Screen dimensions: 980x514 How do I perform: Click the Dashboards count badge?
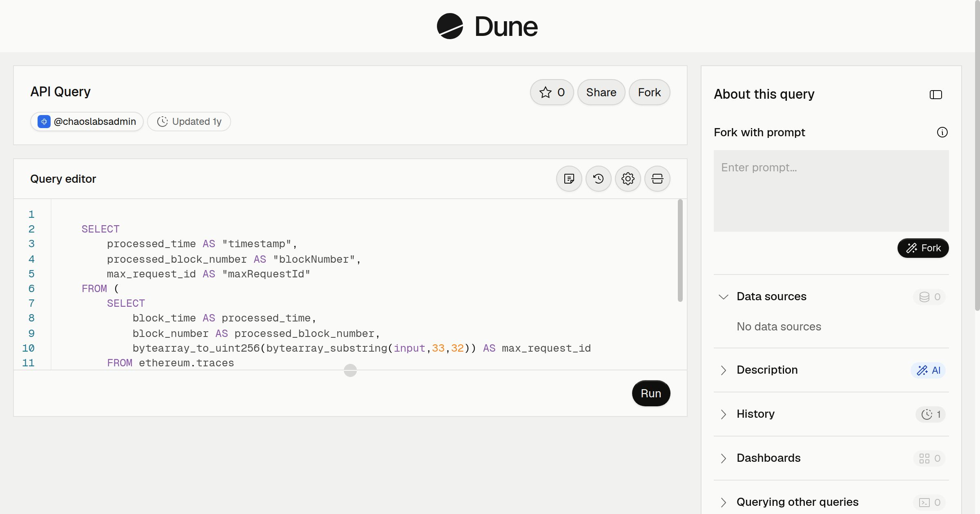click(x=929, y=458)
